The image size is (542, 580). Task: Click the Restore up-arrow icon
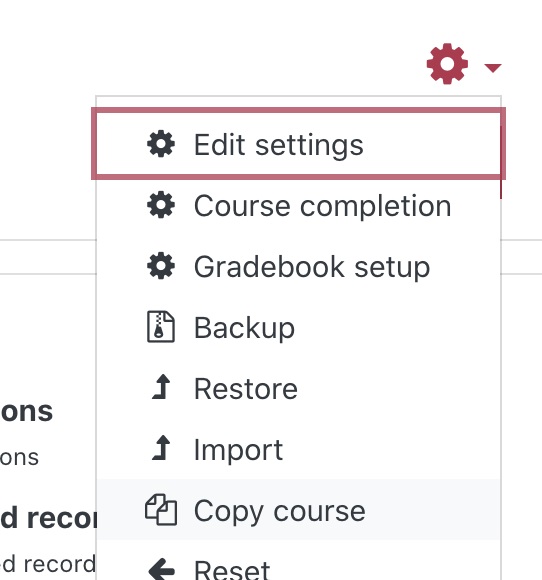coord(161,387)
